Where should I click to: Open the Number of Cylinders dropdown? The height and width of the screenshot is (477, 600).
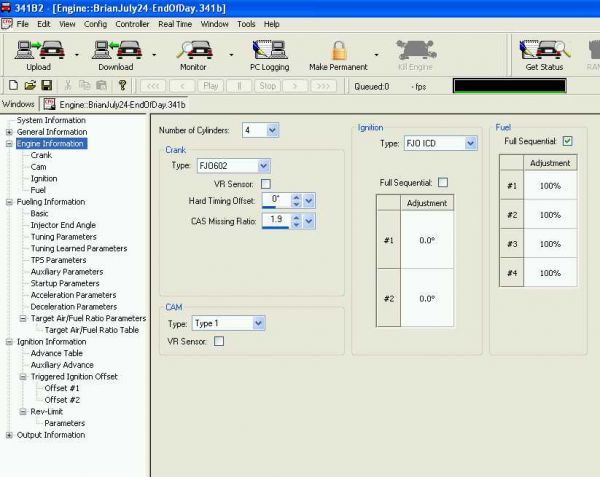tap(272, 130)
